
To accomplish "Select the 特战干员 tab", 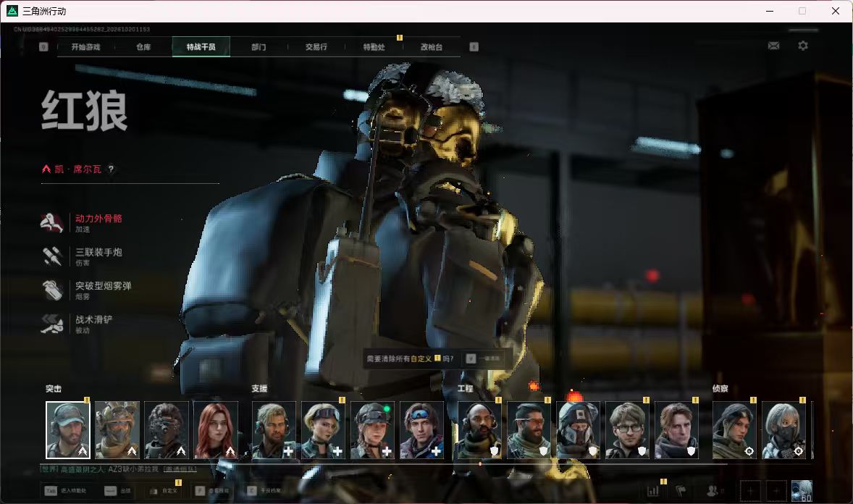I will point(201,47).
